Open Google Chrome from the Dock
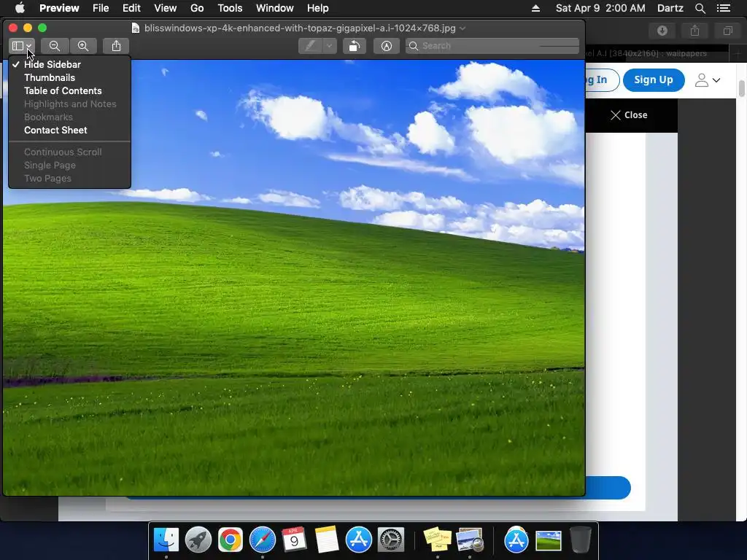The height and width of the screenshot is (560, 747). pyautogui.click(x=230, y=540)
